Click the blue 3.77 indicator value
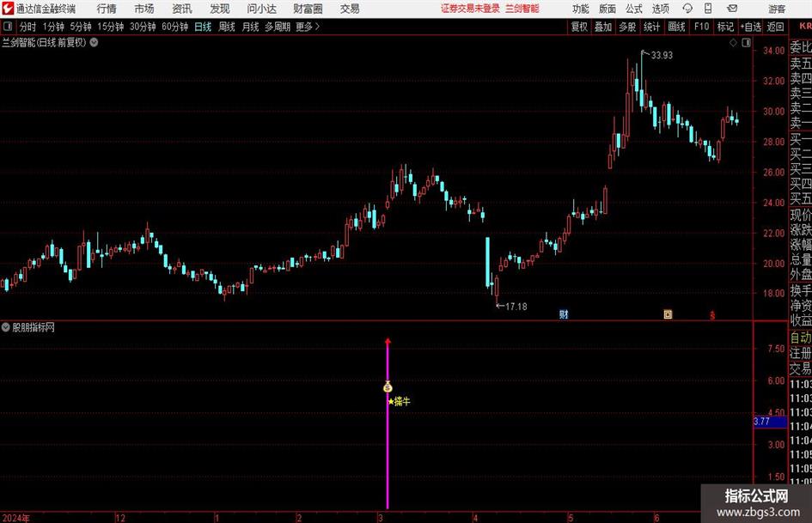Screen dimensions: 812x523 click(x=770, y=422)
